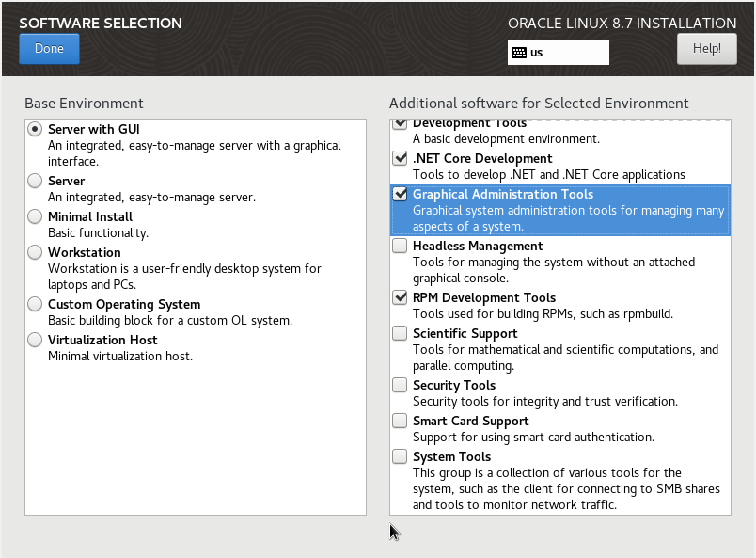Uncheck Graphical Administration Tools checkbox
The height and width of the screenshot is (558, 756).
(400, 194)
